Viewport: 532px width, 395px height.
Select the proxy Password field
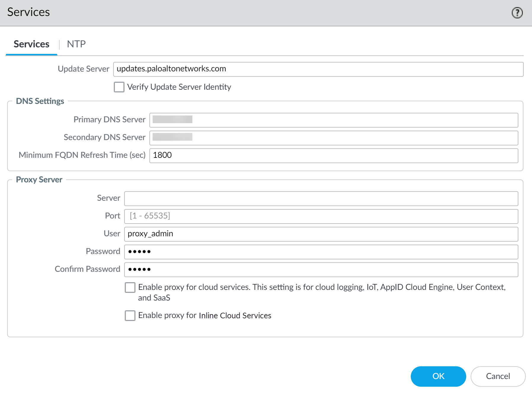click(x=321, y=252)
